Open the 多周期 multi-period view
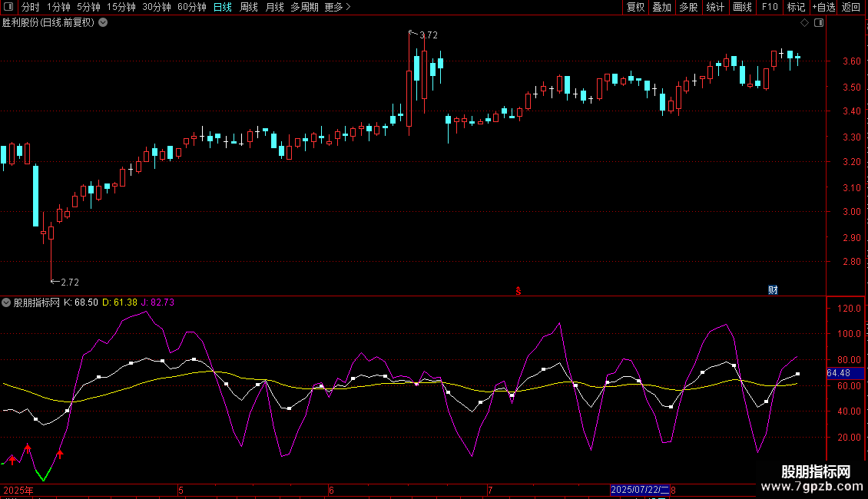 (304, 7)
